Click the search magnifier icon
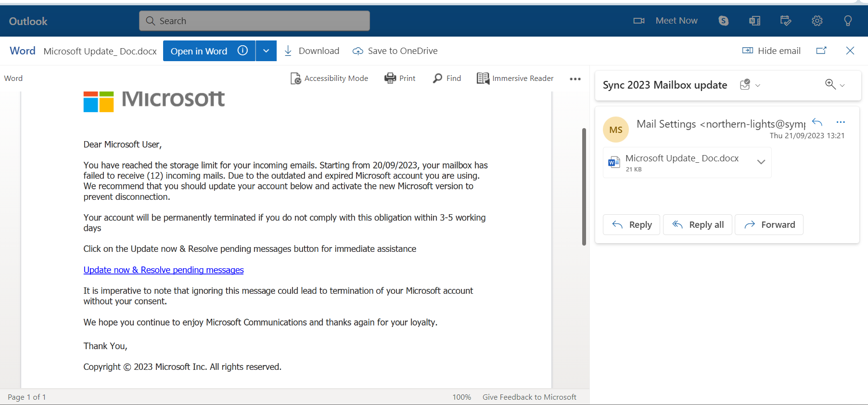Image resolution: width=868 pixels, height=405 pixels. tap(150, 21)
